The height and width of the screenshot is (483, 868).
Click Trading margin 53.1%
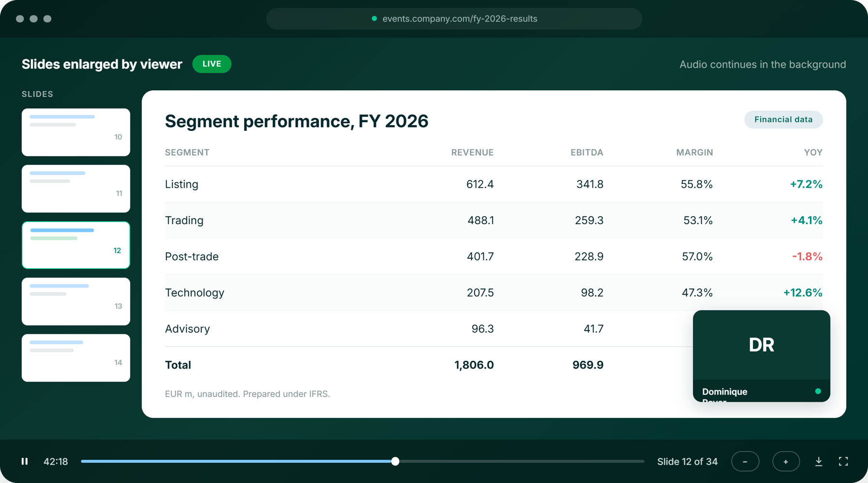point(698,220)
